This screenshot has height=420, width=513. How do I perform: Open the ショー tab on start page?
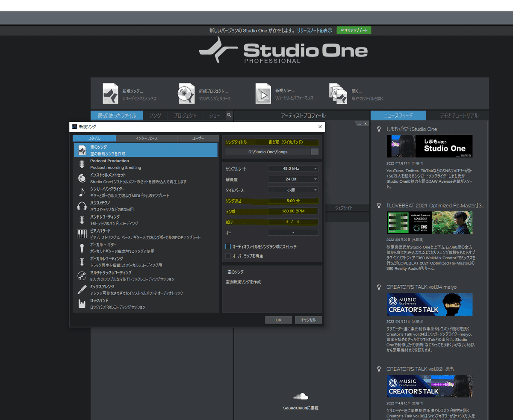point(215,115)
